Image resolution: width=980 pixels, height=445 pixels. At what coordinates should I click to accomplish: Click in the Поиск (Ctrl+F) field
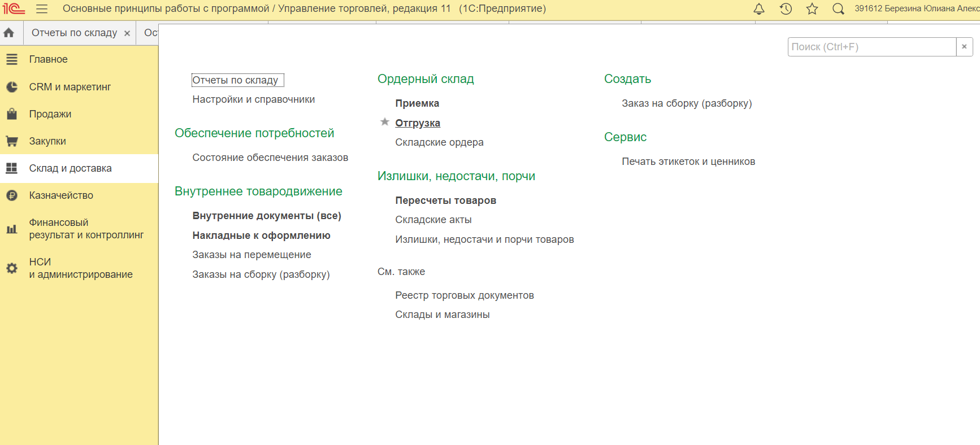(x=871, y=47)
